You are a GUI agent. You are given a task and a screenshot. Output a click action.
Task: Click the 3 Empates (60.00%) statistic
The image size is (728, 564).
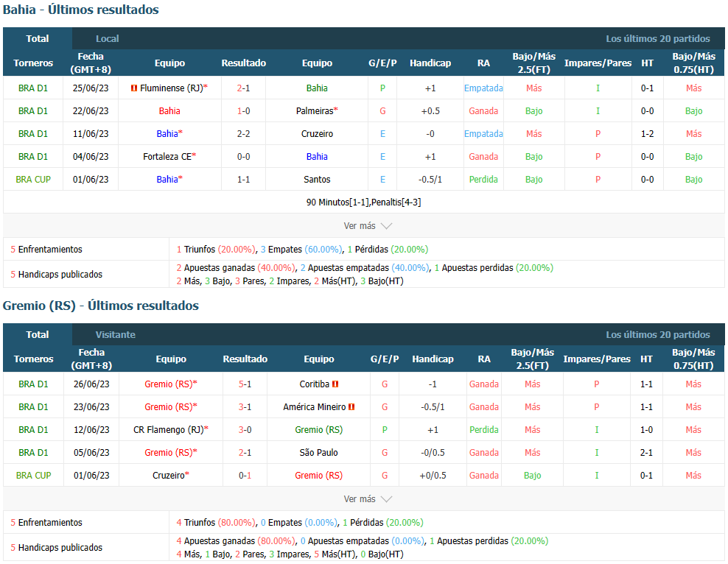[302, 250]
